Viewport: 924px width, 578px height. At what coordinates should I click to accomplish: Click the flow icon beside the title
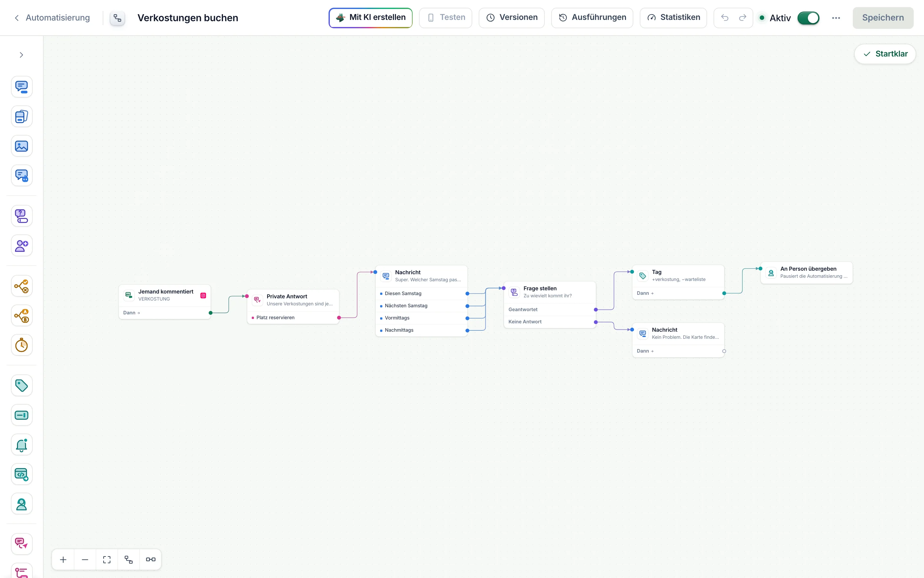117,18
